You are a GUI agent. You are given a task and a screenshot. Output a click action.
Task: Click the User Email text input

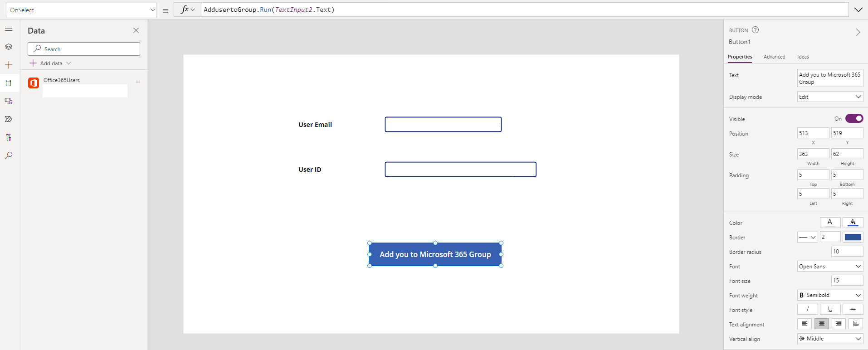point(443,124)
